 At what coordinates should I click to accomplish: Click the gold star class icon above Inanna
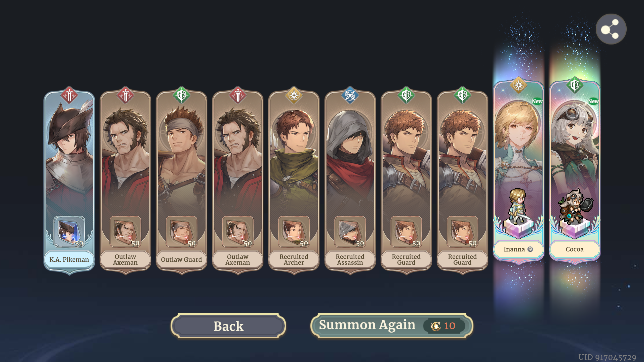(x=518, y=85)
